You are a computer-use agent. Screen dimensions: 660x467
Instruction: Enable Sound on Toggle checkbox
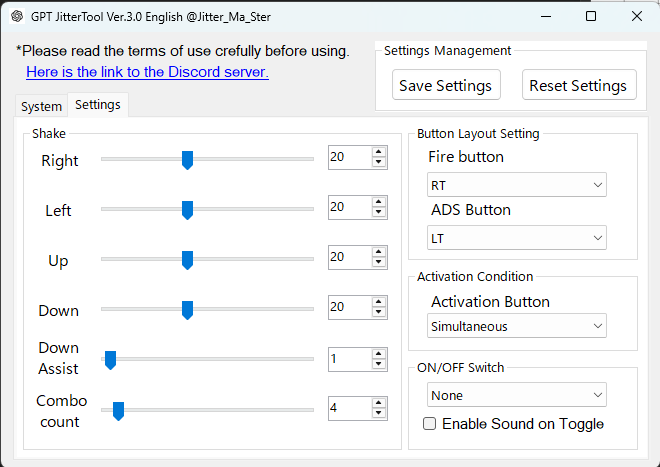(430, 424)
